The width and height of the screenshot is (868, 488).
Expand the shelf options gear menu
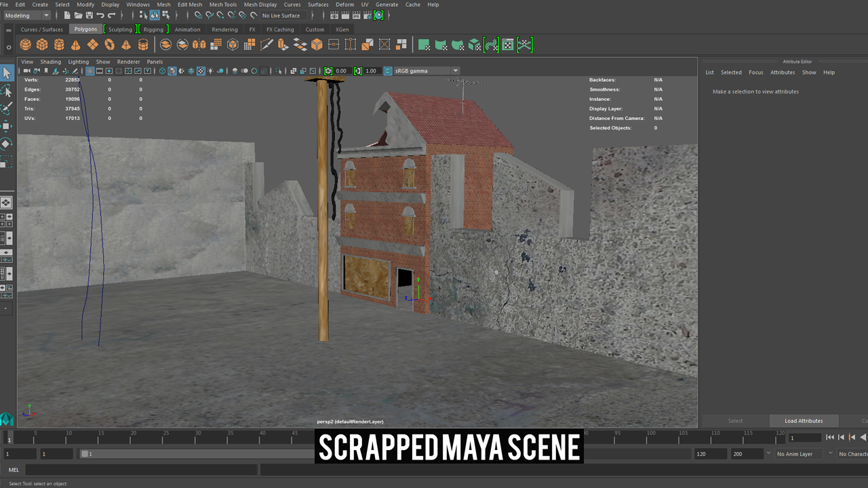8,47
